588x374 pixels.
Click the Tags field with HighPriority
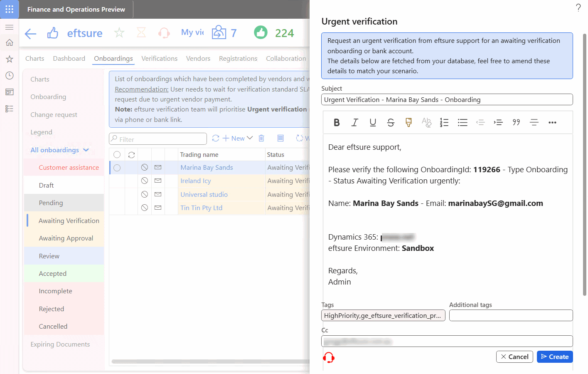[x=383, y=315]
